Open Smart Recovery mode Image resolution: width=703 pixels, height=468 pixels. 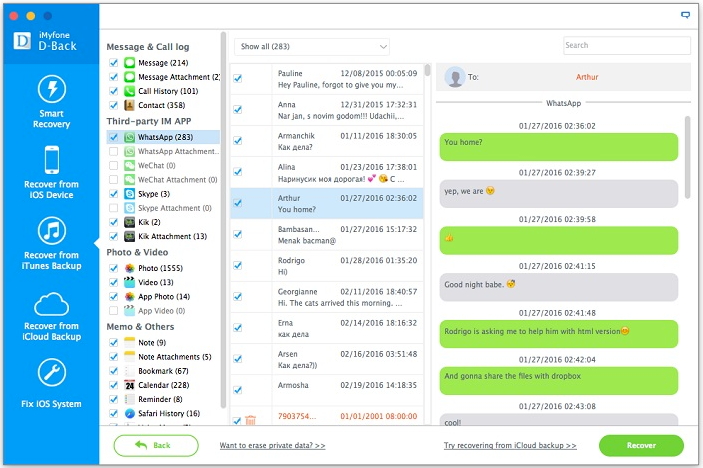coord(50,101)
